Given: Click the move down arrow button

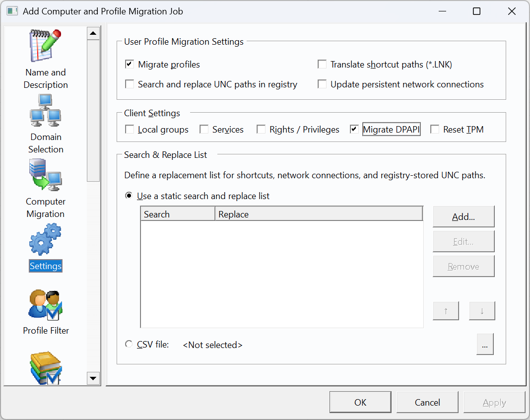Looking at the screenshot, I should tap(482, 311).
